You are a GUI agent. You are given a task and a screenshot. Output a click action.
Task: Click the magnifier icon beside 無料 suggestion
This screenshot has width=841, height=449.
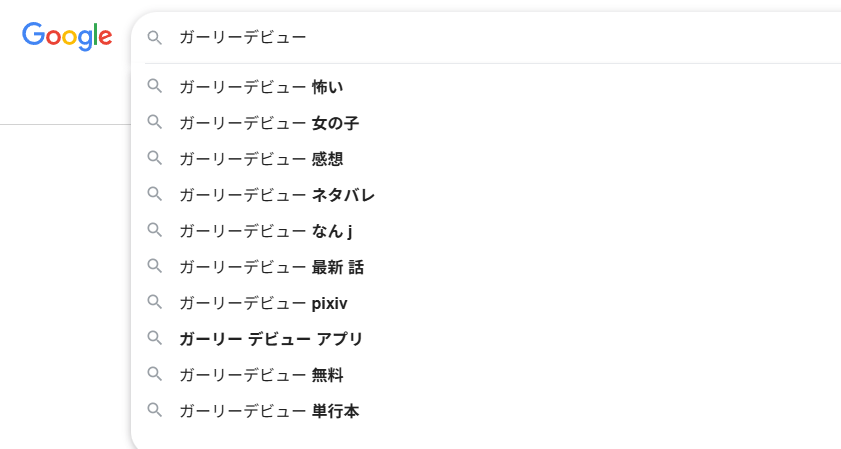click(154, 374)
